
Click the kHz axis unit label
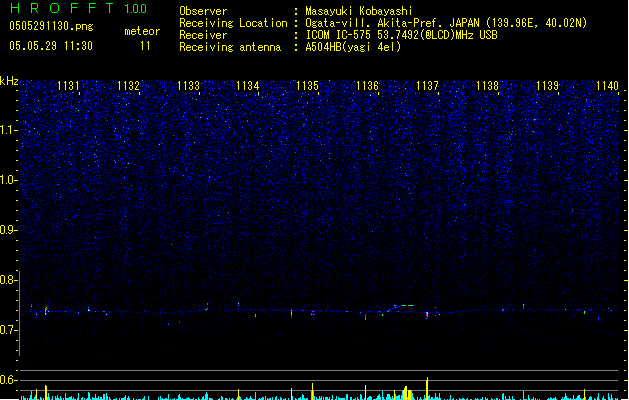pyautogui.click(x=9, y=81)
